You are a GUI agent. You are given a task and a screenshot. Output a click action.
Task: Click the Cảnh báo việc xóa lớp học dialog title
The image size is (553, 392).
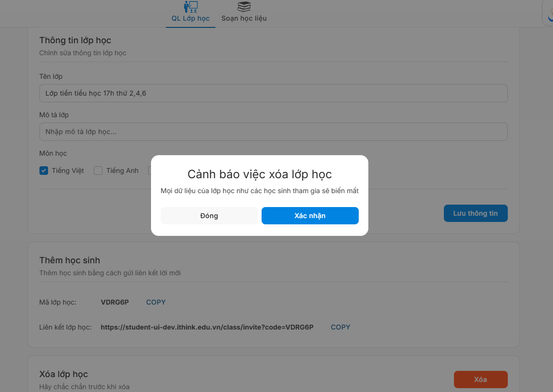(260, 174)
